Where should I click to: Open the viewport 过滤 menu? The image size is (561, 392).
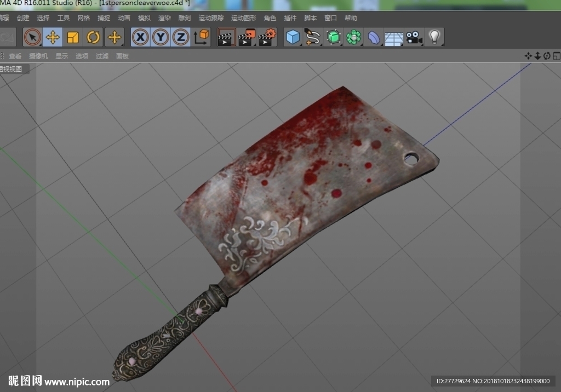[102, 56]
